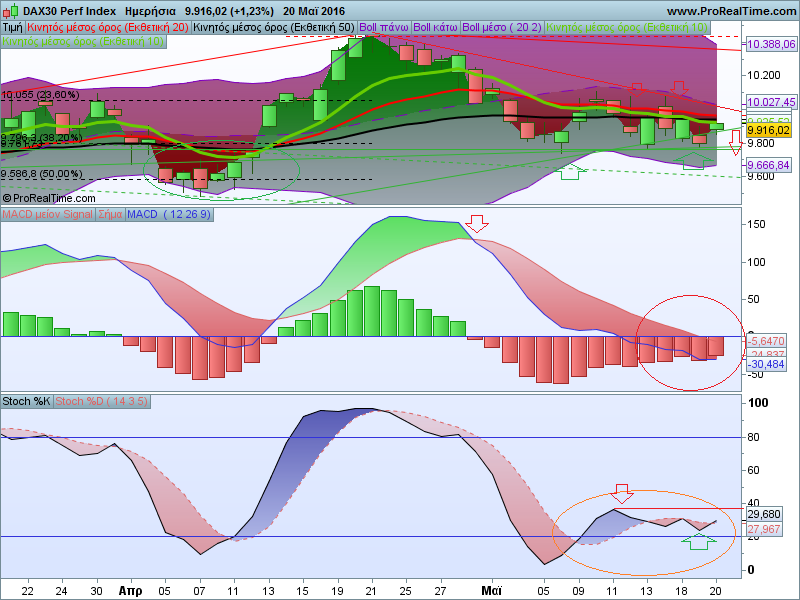Click the 19 date marker on time axis
Image resolution: width=800 pixels, height=600 pixels.
pyautogui.click(x=336, y=591)
